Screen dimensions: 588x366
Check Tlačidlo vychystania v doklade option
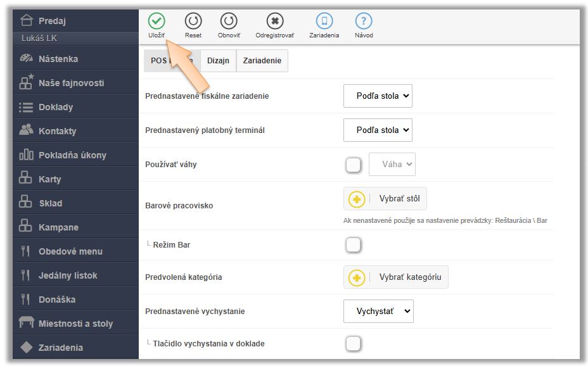click(354, 343)
